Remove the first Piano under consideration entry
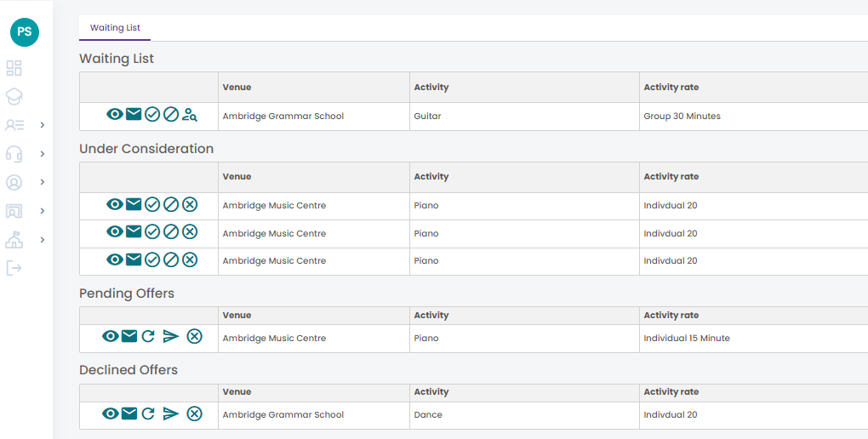This screenshot has height=439, width=868. [190, 204]
